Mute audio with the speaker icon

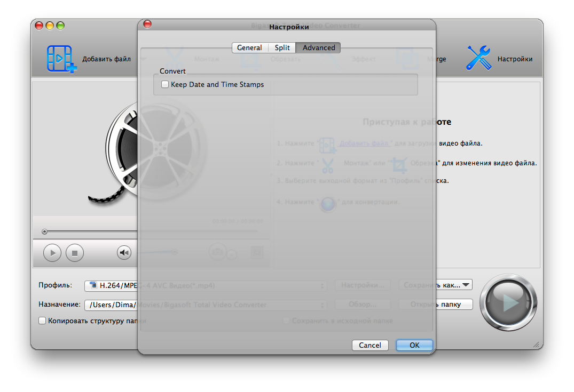[x=124, y=252]
